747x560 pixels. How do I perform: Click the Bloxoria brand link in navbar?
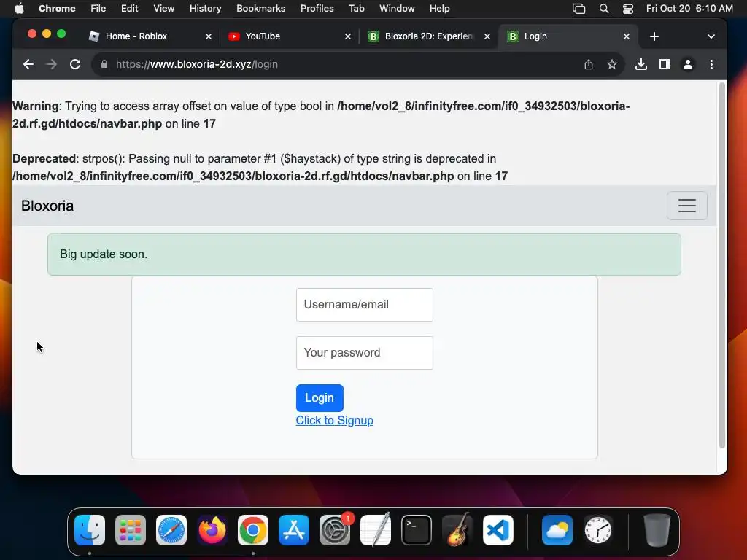coord(47,206)
